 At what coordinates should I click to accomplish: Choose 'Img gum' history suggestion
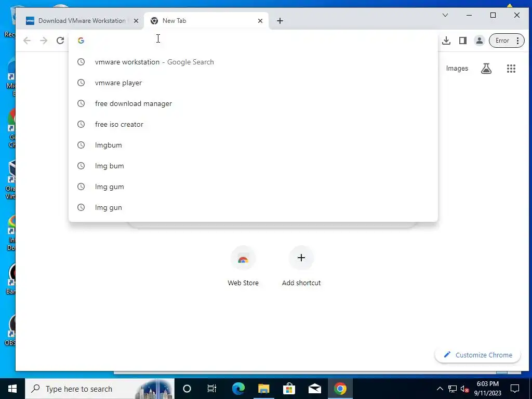[253, 187]
